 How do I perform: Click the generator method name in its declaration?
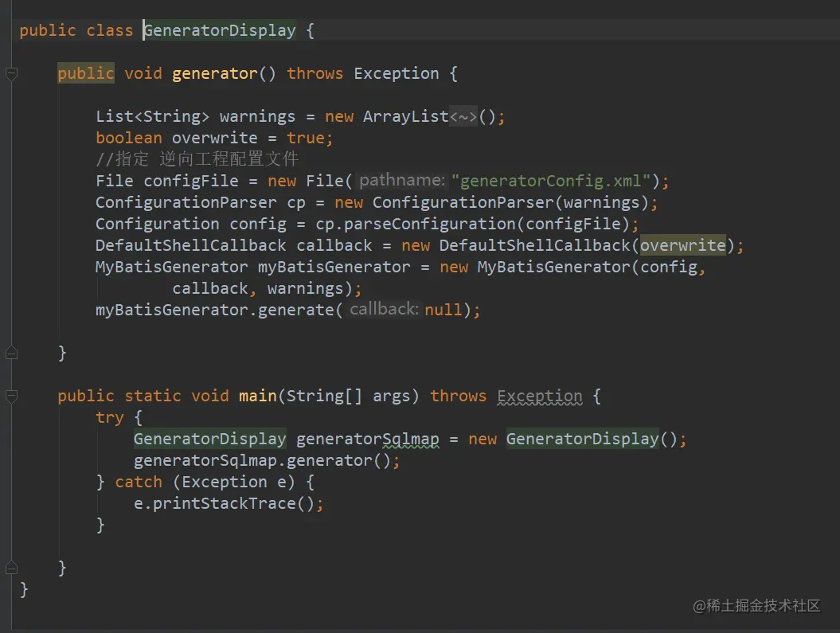click(x=215, y=73)
